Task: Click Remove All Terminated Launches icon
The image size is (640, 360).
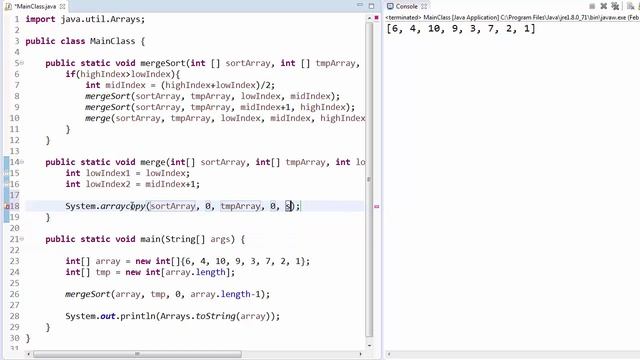Action: 615,6
